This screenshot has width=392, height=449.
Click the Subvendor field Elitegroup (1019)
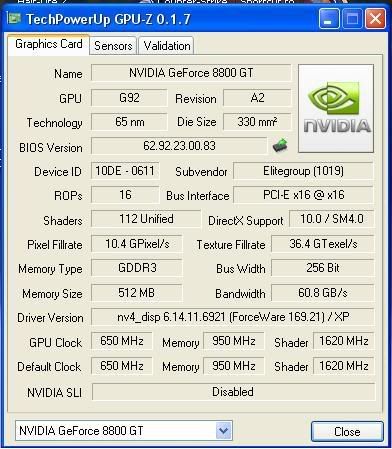pos(303,171)
